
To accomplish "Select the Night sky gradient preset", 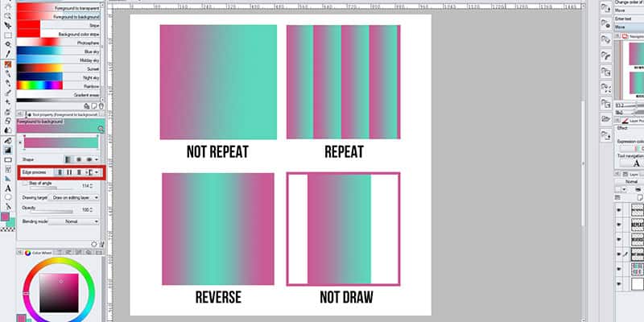I will click(x=58, y=77).
